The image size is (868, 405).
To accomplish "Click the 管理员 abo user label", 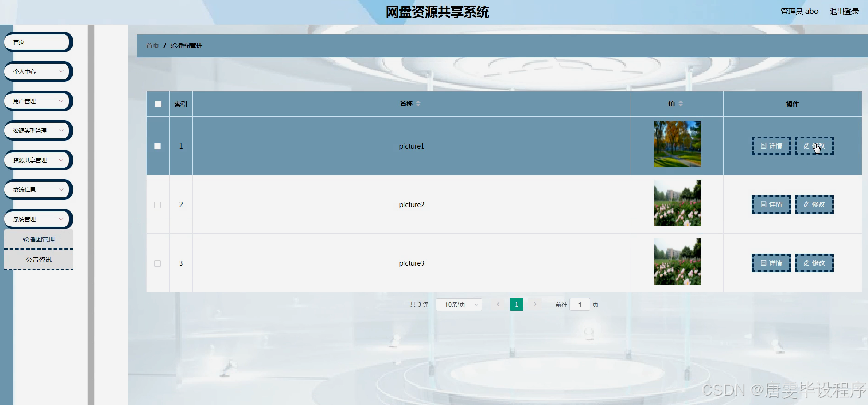I will coord(799,12).
